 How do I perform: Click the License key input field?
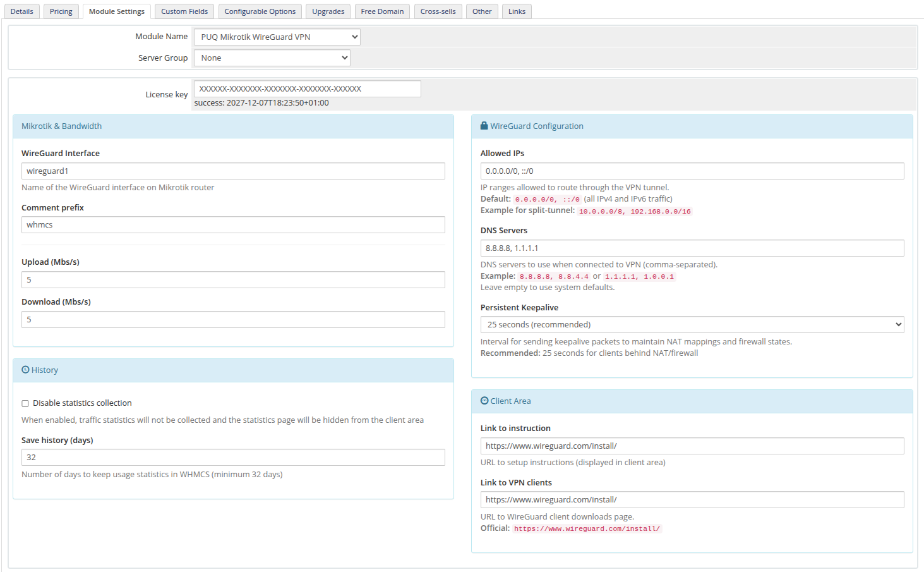point(308,88)
